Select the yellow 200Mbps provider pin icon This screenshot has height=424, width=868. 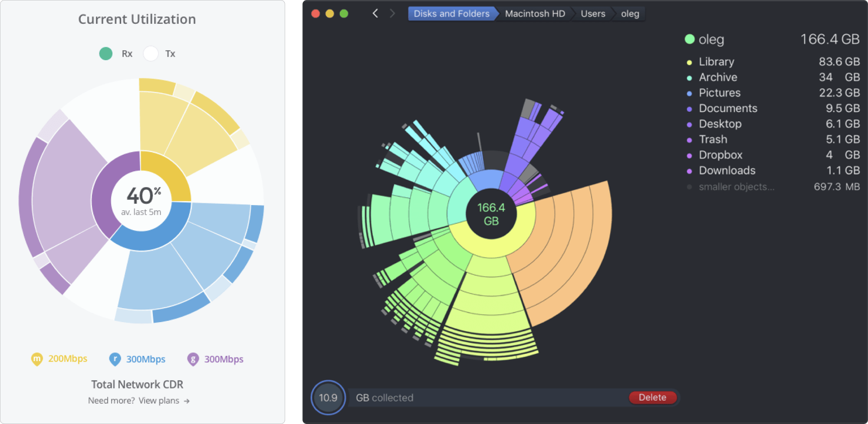37,359
